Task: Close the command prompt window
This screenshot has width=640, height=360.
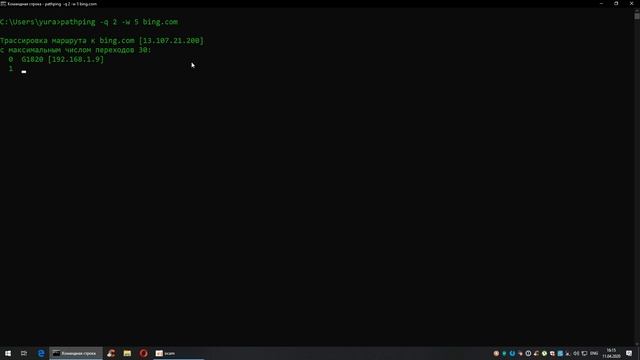Action: 631,4
